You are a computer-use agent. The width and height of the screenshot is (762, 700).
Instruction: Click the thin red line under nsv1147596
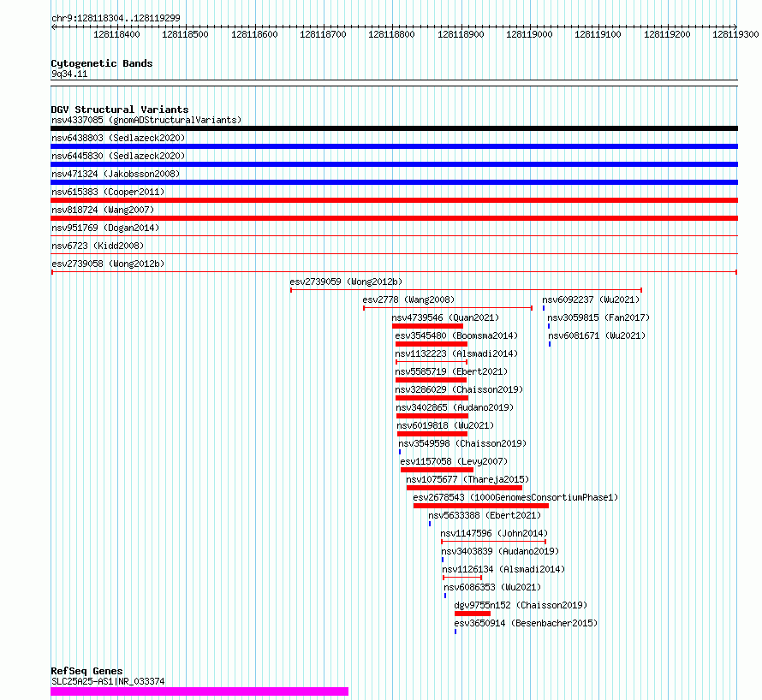(x=494, y=542)
